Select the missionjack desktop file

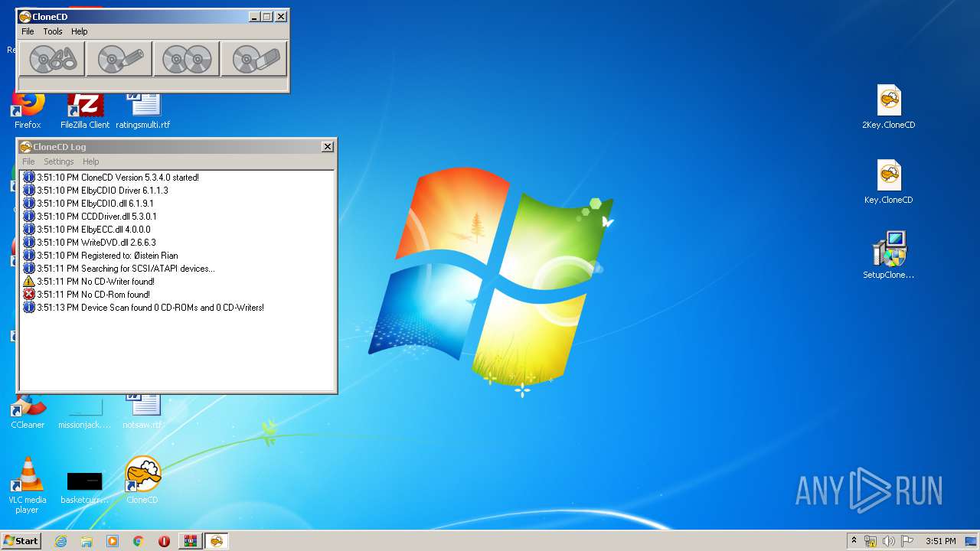(x=85, y=412)
